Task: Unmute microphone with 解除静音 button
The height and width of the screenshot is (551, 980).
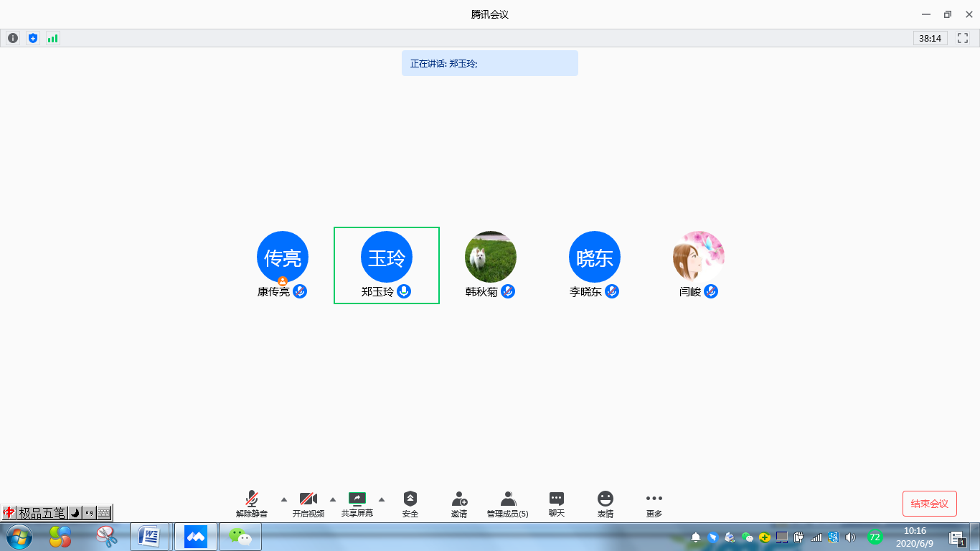Action: click(252, 504)
